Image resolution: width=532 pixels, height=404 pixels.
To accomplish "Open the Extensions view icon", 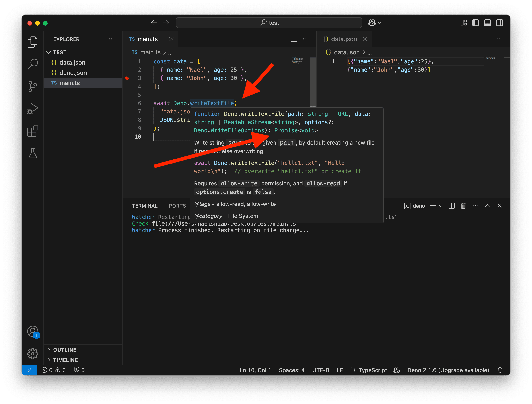I will [x=32, y=131].
